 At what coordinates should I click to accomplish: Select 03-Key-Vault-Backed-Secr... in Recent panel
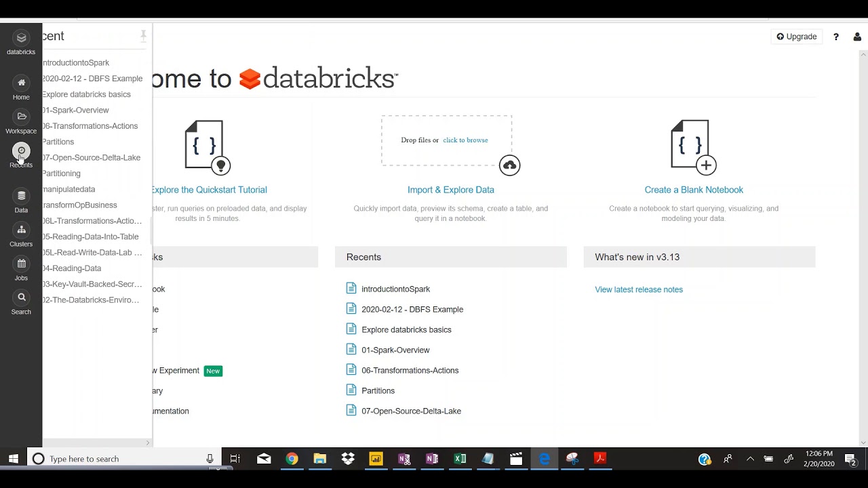[92, 284]
